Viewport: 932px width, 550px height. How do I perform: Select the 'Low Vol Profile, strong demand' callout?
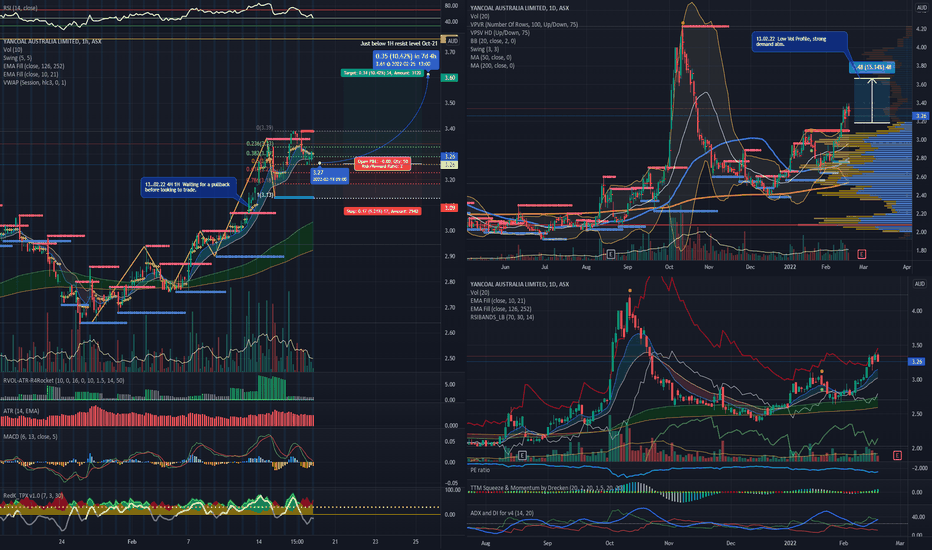click(799, 42)
